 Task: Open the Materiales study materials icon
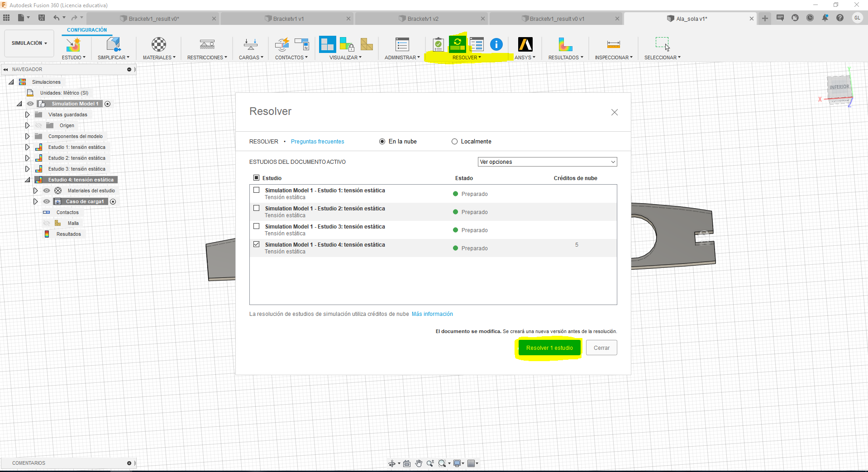[x=159, y=44]
